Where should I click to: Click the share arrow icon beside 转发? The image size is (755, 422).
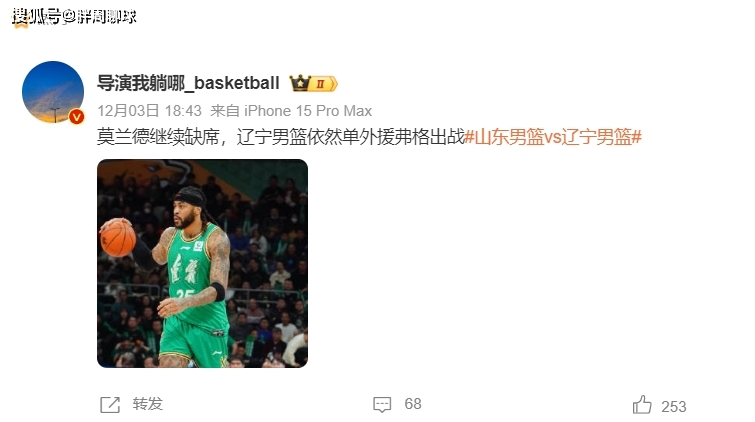point(110,405)
